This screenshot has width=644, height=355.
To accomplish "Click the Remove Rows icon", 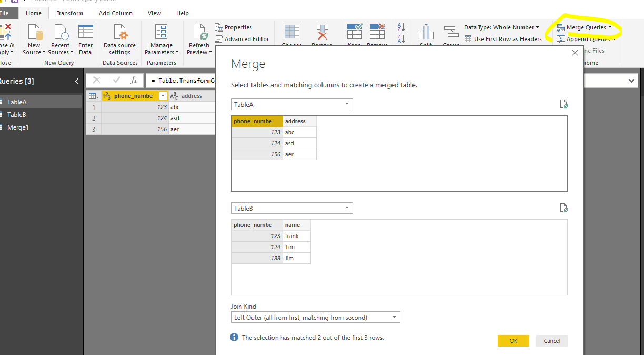I will coord(377,31).
